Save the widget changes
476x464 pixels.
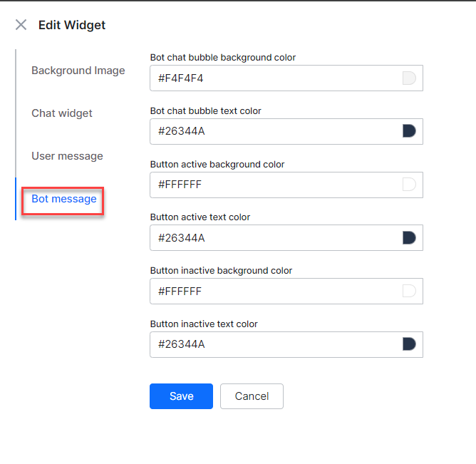point(181,396)
